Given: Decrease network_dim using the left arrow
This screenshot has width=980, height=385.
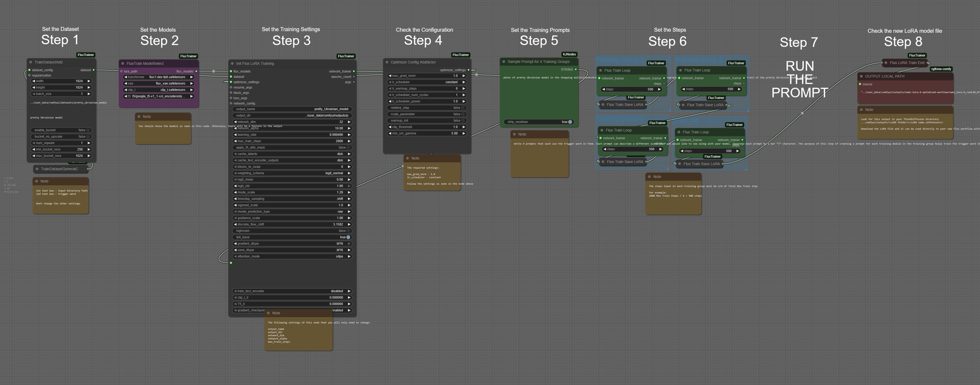Looking at the screenshot, I should [x=235, y=122].
